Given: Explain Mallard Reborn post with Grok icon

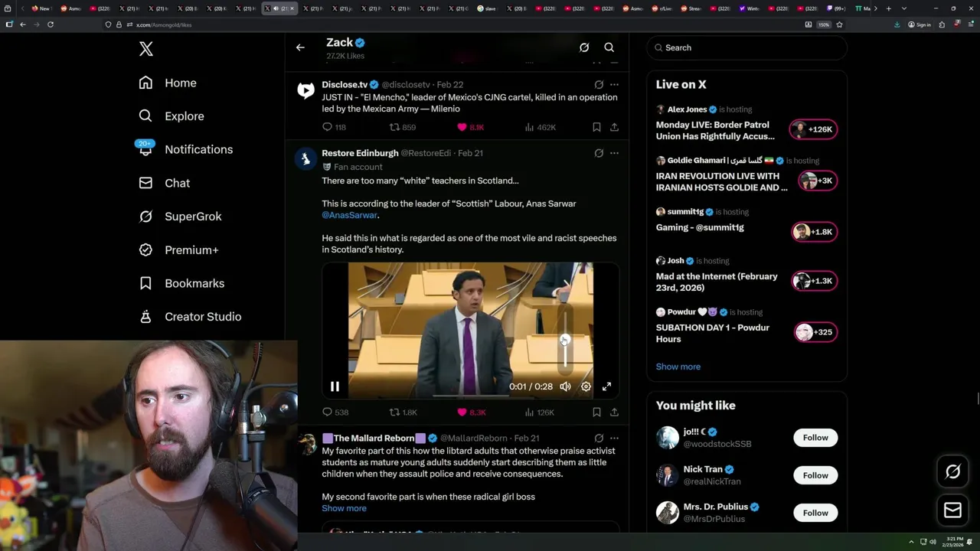Looking at the screenshot, I should 599,439.
